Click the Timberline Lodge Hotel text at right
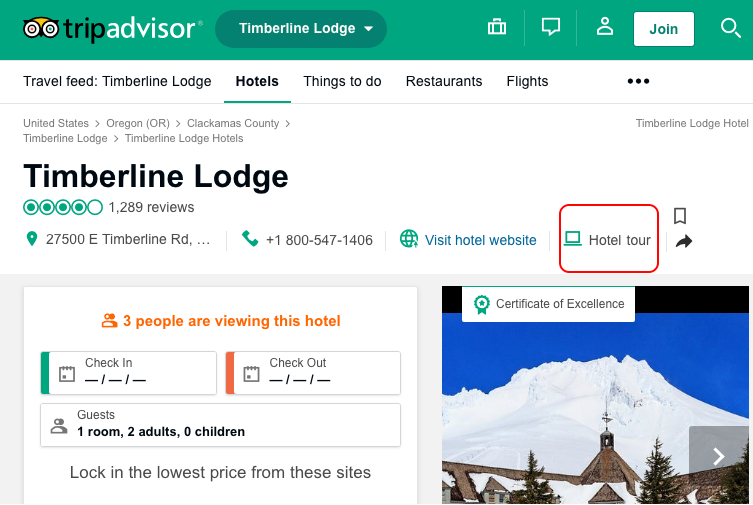 tap(692, 123)
